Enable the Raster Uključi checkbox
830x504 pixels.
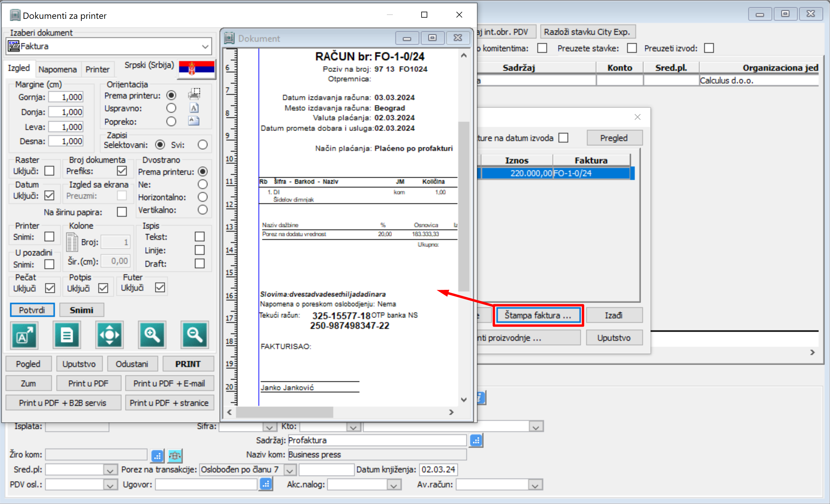pyautogui.click(x=49, y=171)
